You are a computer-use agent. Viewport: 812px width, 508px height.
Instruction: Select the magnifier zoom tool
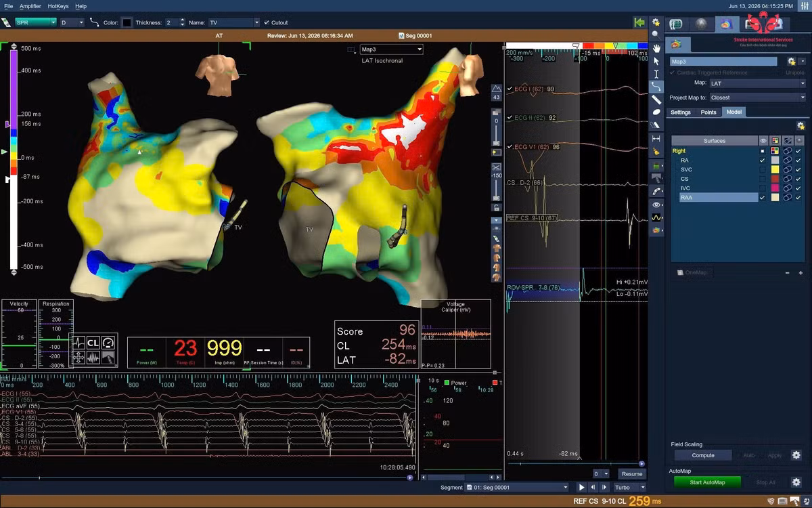tap(656, 35)
